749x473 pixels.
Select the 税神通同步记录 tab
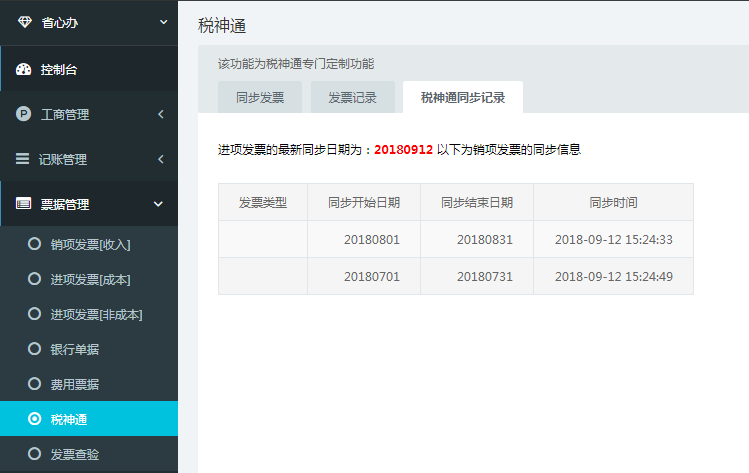[463, 97]
